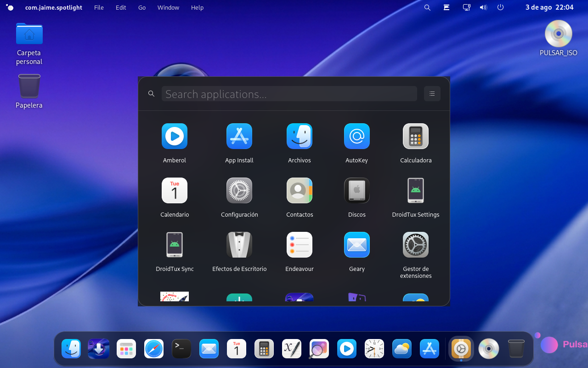Click the volume icon in top bar
This screenshot has width=588, height=368.
[483, 7]
